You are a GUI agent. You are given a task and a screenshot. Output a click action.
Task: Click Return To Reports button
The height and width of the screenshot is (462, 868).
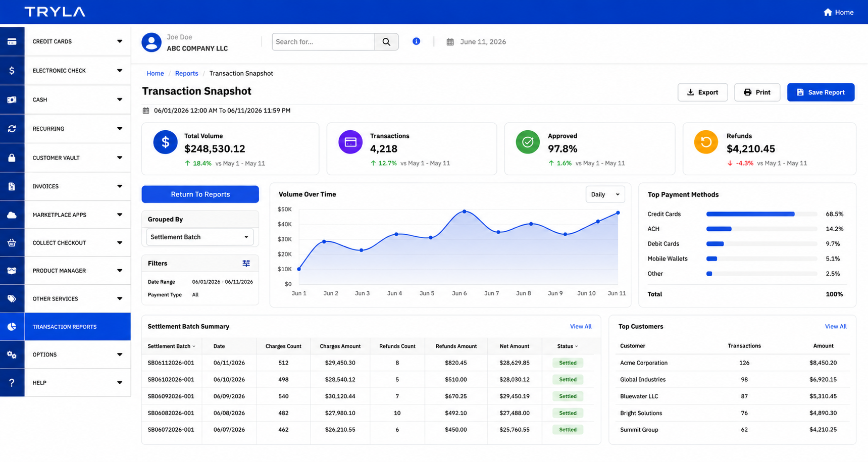point(200,194)
